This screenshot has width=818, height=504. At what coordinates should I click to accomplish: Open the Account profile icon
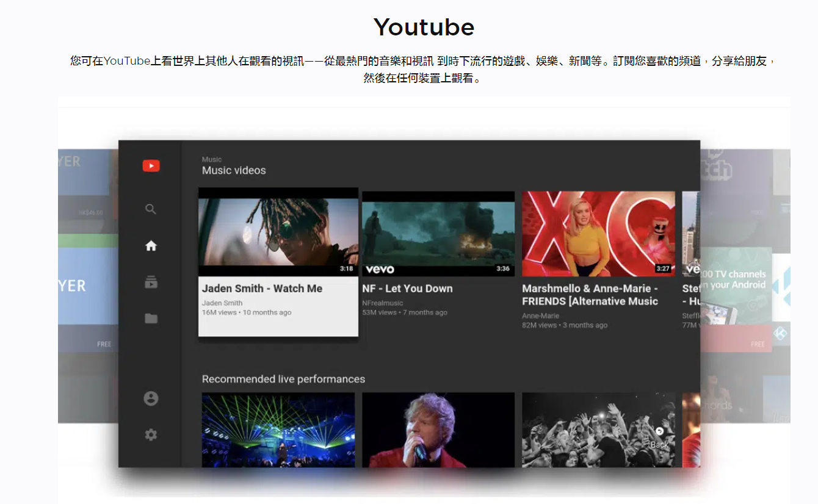click(x=151, y=398)
